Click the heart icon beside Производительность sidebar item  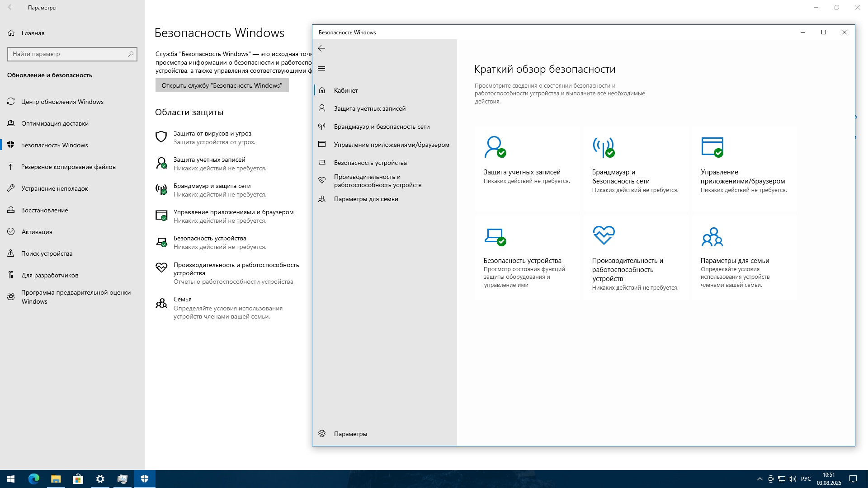point(322,180)
